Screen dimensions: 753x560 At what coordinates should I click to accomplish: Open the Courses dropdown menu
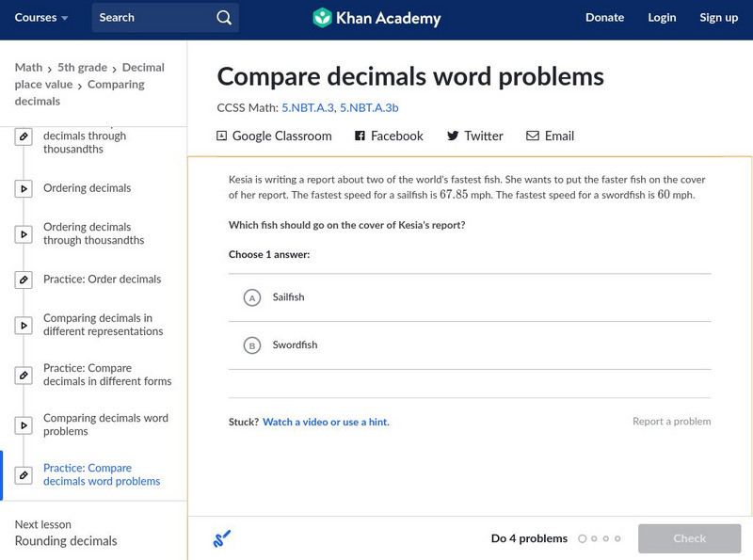[41, 18]
